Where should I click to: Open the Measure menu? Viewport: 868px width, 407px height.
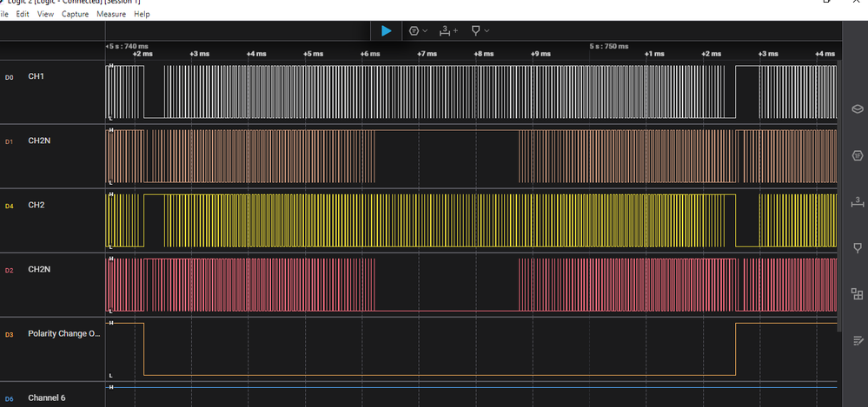point(111,15)
